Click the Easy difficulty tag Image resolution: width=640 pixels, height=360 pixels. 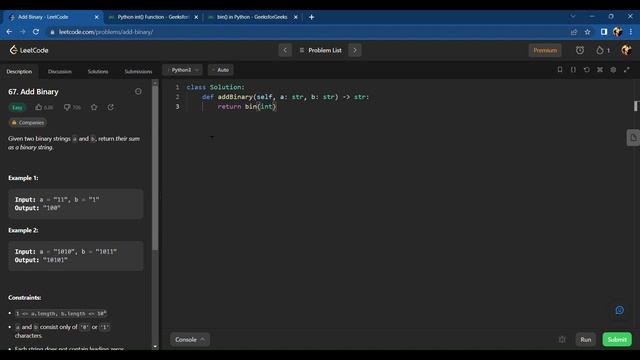coord(17,107)
